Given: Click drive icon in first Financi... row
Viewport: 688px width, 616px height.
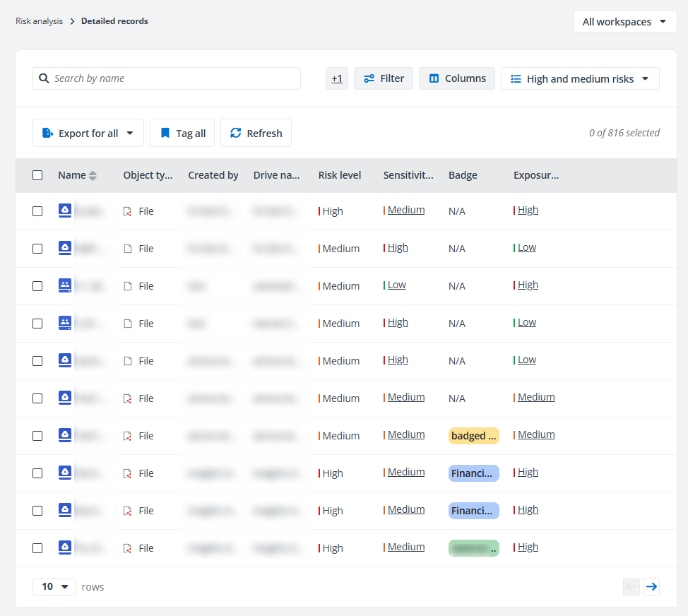Looking at the screenshot, I should [x=65, y=473].
